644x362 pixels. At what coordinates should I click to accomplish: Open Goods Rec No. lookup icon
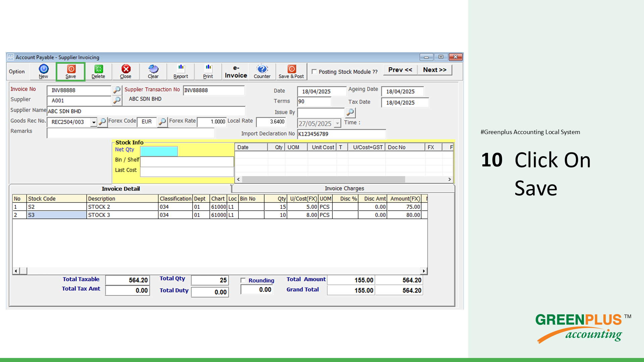coord(102,122)
